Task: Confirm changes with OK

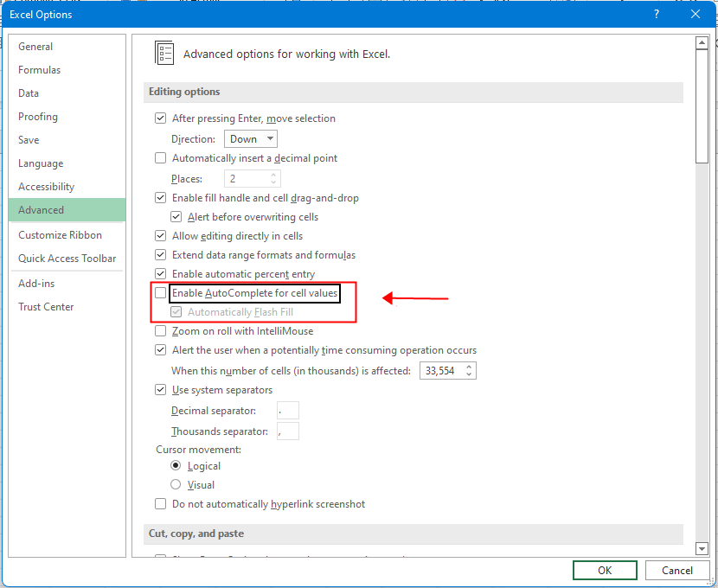Action: tap(604, 570)
